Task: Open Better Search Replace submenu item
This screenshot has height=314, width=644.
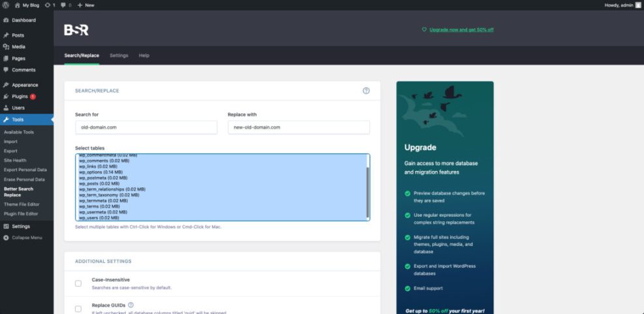Action: point(18,192)
